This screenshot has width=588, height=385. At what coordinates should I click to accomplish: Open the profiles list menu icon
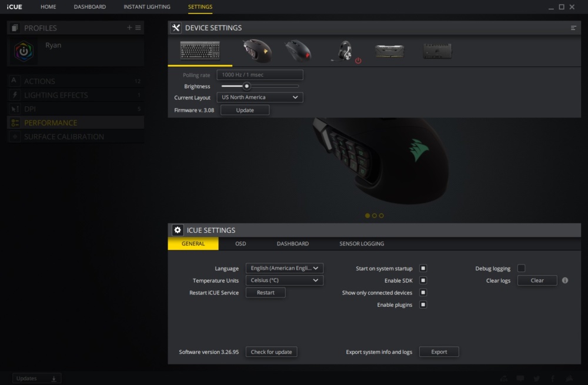tap(138, 28)
